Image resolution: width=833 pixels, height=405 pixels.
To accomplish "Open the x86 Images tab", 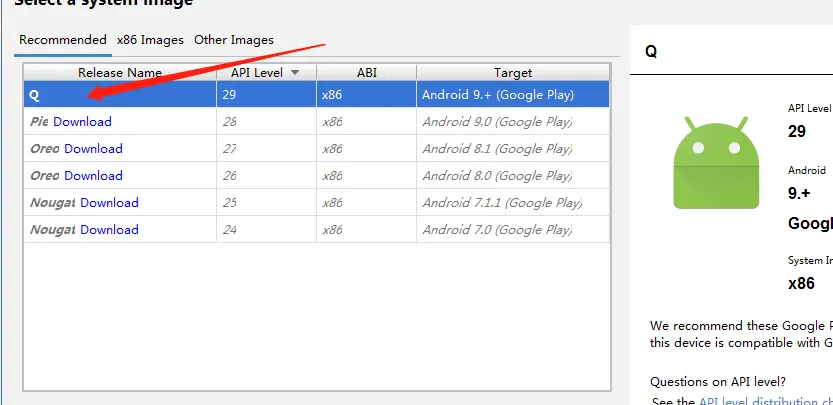I will (x=150, y=40).
